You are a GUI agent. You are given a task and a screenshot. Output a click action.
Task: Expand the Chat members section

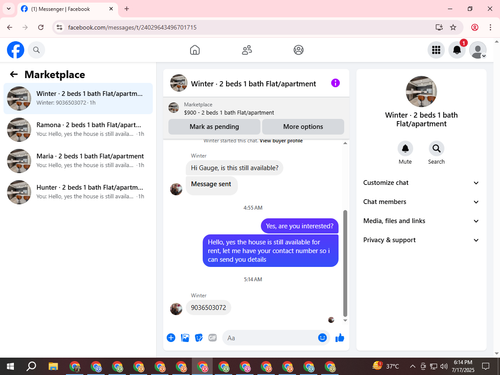421,202
